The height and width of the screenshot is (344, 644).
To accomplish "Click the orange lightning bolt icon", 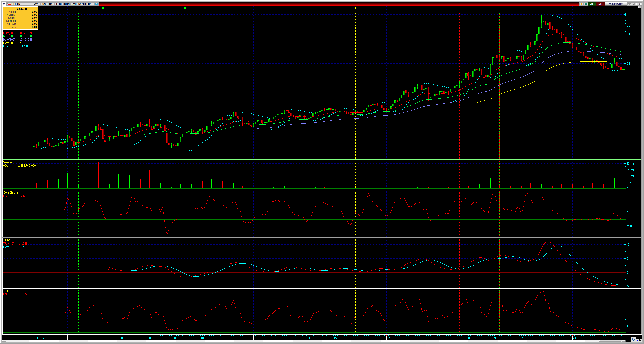I will tap(581, 4).
